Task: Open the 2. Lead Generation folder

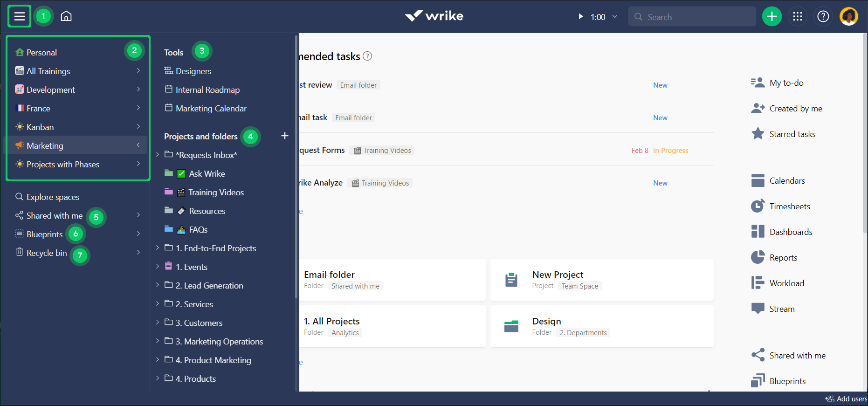Action: 209,285
